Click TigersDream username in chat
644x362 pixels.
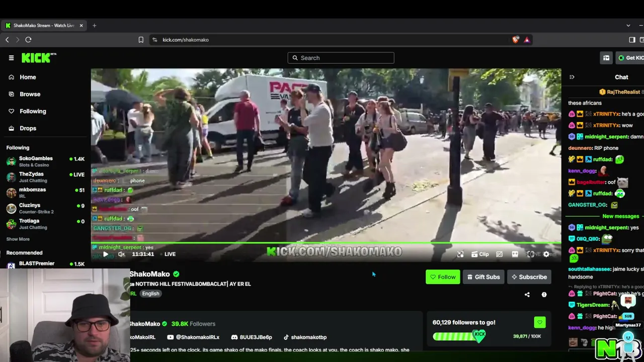[x=593, y=305]
